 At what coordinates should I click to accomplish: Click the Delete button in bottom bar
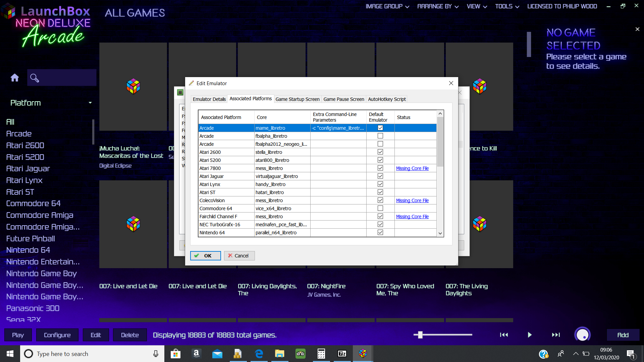(130, 335)
